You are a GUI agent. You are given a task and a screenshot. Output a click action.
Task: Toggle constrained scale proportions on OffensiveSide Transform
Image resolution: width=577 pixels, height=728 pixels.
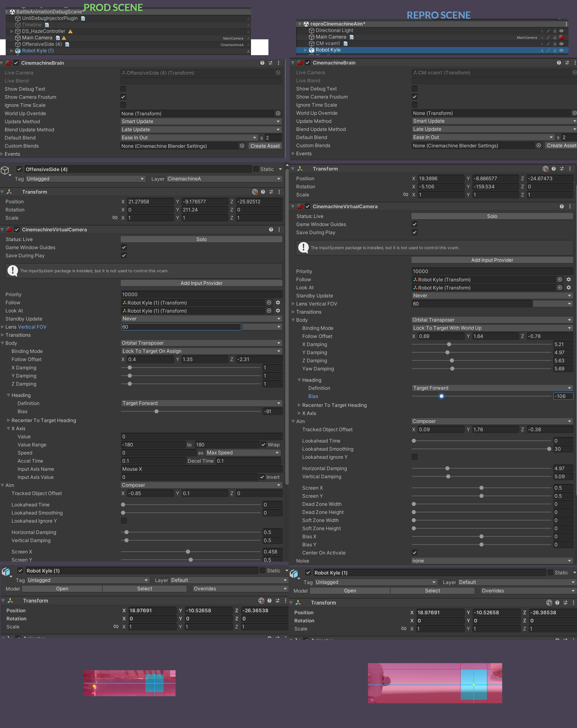(x=115, y=218)
